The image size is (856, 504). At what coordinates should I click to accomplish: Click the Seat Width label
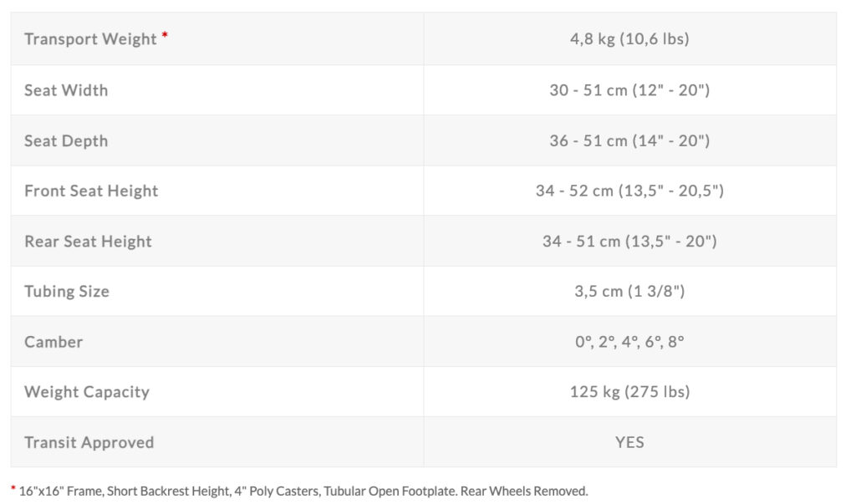pyautogui.click(x=66, y=90)
